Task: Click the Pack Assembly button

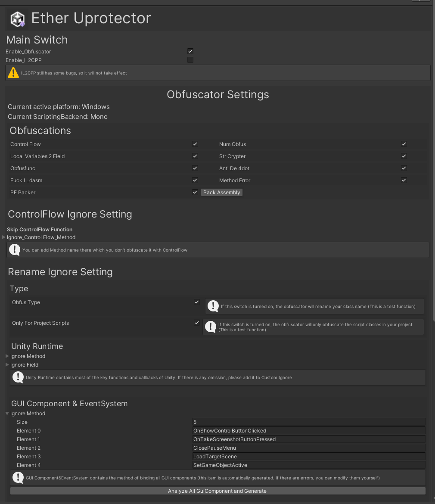Action: pos(222,192)
